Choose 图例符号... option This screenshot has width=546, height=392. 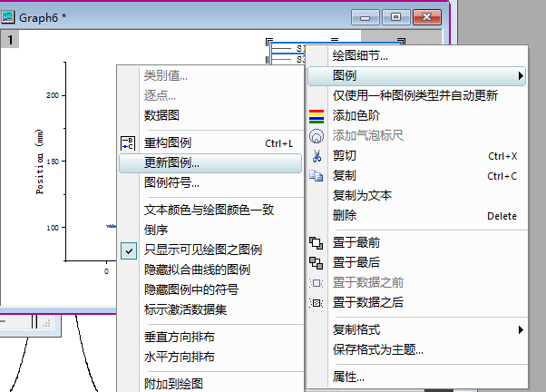[172, 183]
